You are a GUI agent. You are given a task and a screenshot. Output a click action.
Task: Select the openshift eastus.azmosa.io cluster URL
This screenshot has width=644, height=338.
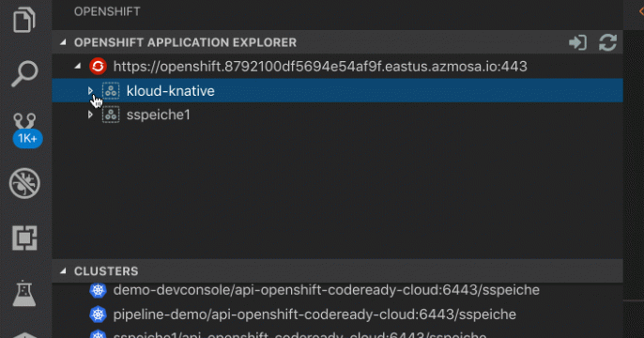(320, 66)
